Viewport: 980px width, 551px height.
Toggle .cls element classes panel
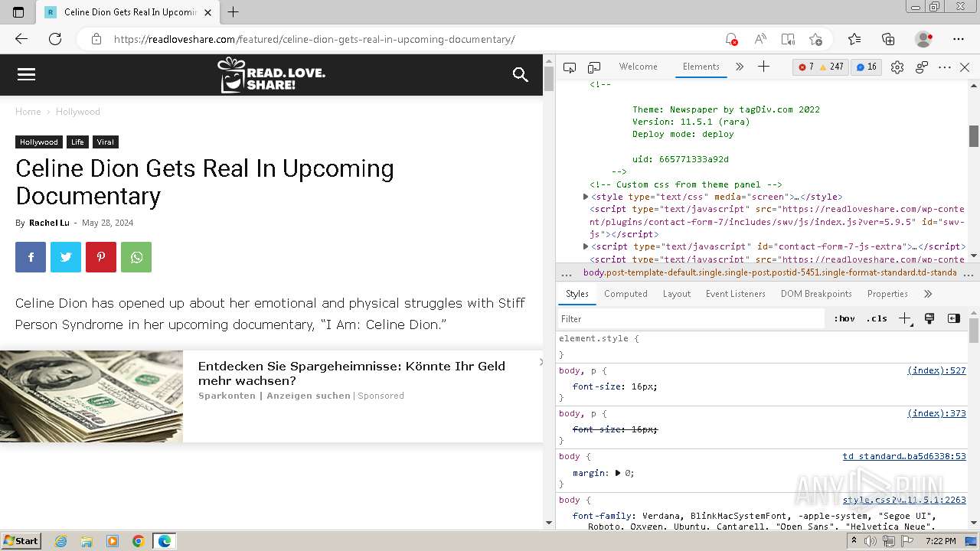click(x=877, y=318)
